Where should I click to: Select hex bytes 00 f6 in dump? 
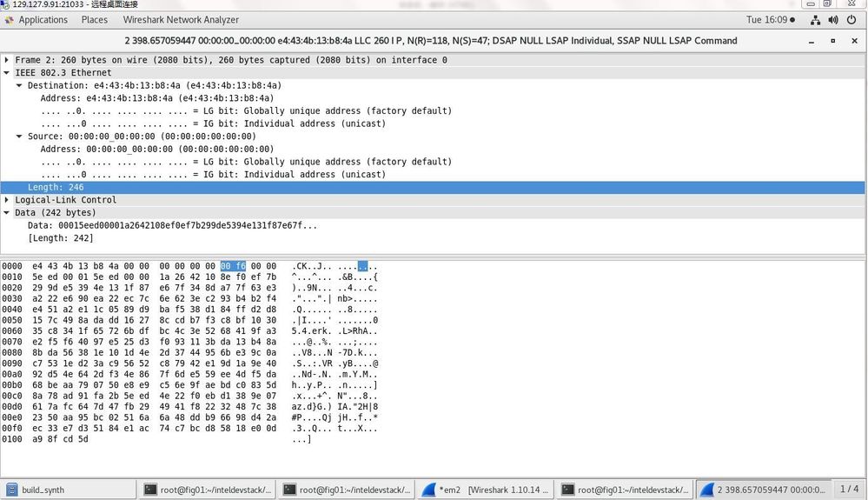pyautogui.click(x=233, y=266)
